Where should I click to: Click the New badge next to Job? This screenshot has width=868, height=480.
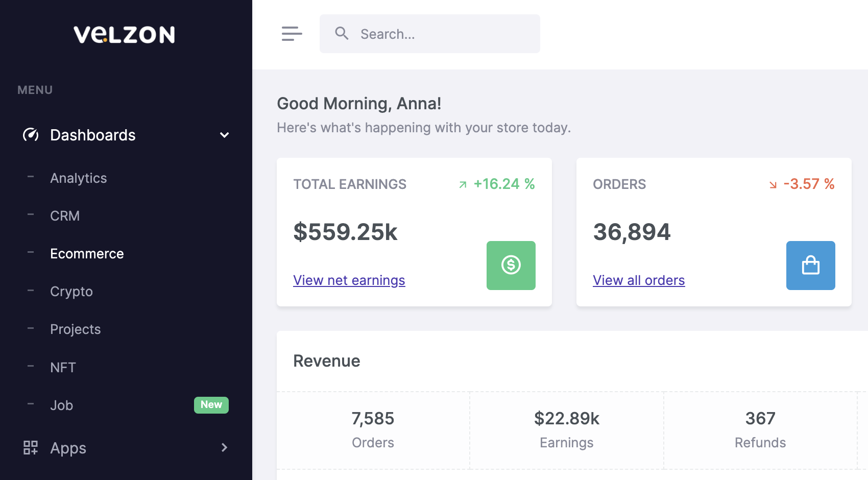point(211,404)
